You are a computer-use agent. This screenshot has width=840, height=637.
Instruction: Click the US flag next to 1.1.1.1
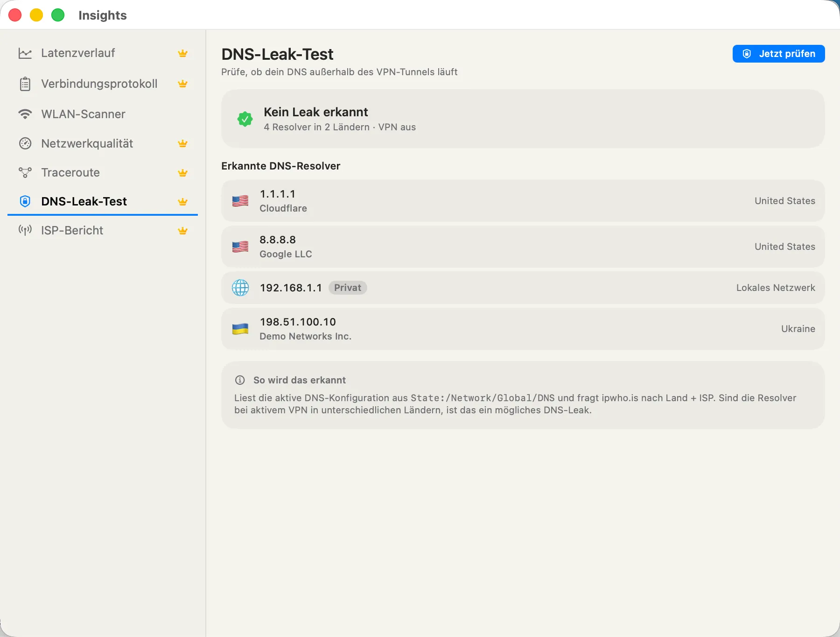[240, 201]
